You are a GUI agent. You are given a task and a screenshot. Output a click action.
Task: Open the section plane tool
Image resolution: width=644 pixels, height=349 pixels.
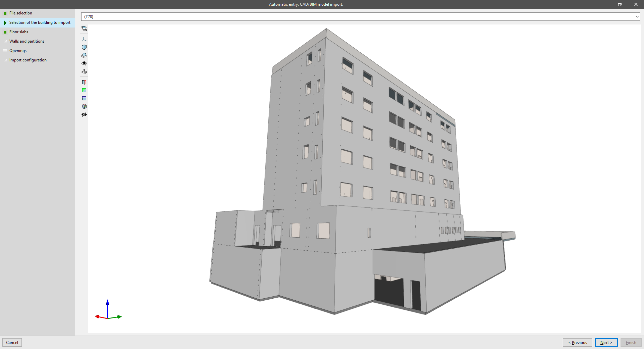pos(84,82)
